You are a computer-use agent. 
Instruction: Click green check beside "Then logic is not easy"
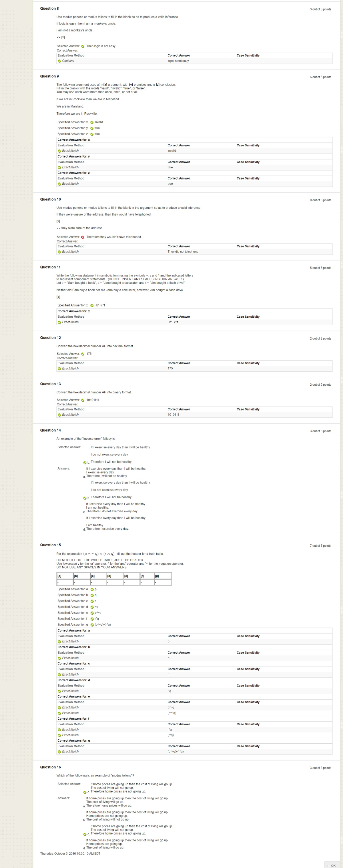(83, 46)
